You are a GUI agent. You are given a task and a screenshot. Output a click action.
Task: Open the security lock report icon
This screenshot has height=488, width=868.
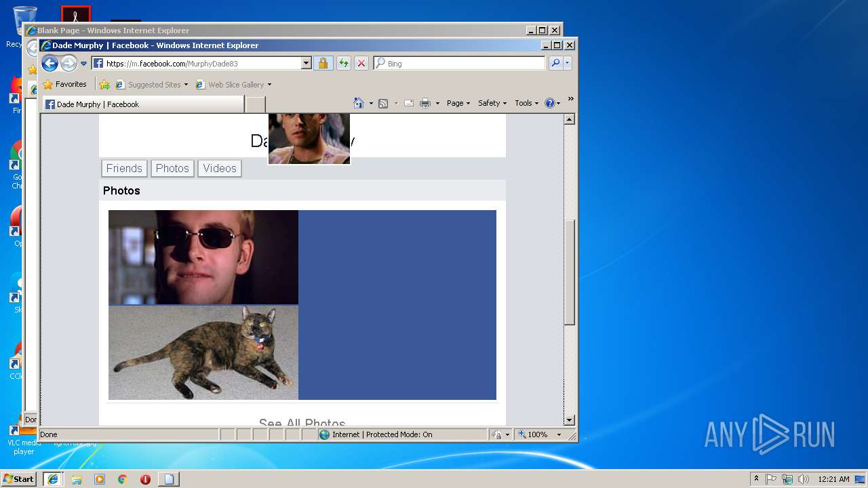point(323,63)
